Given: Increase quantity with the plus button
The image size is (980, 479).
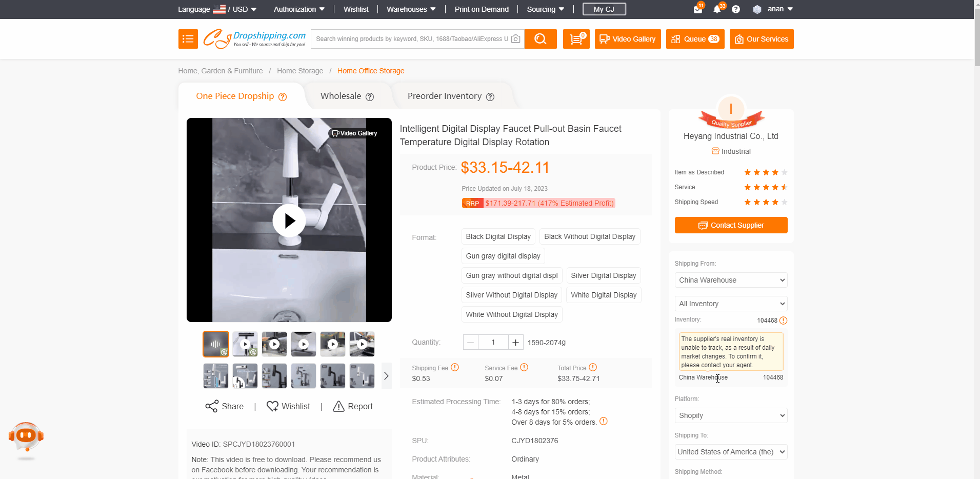Looking at the screenshot, I should click(515, 342).
